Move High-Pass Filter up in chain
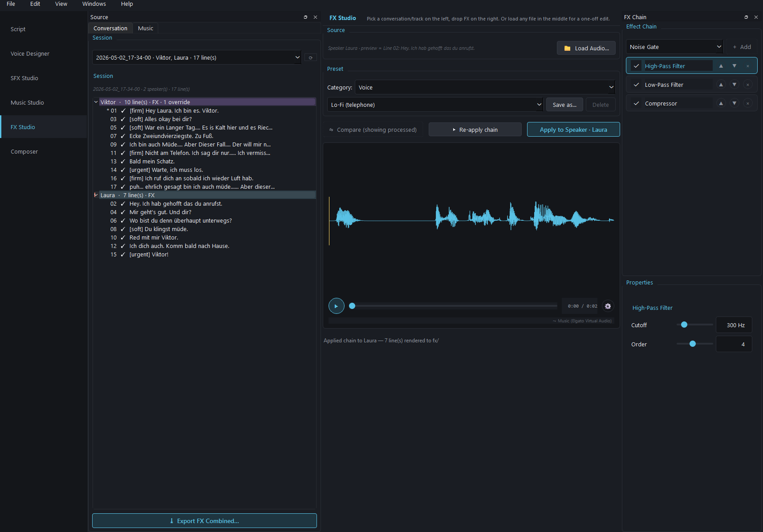Screen dimensions: 763x532 click(x=721, y=66)
